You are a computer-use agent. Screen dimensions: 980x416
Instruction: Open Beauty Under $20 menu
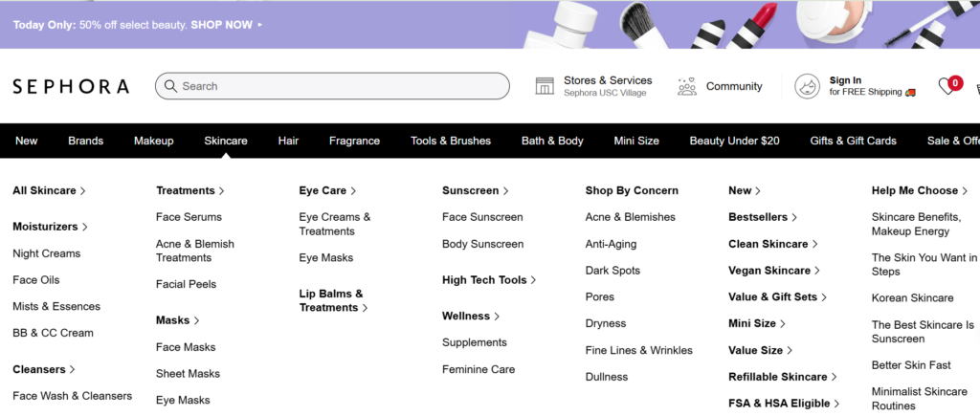(x=734, y=141)
